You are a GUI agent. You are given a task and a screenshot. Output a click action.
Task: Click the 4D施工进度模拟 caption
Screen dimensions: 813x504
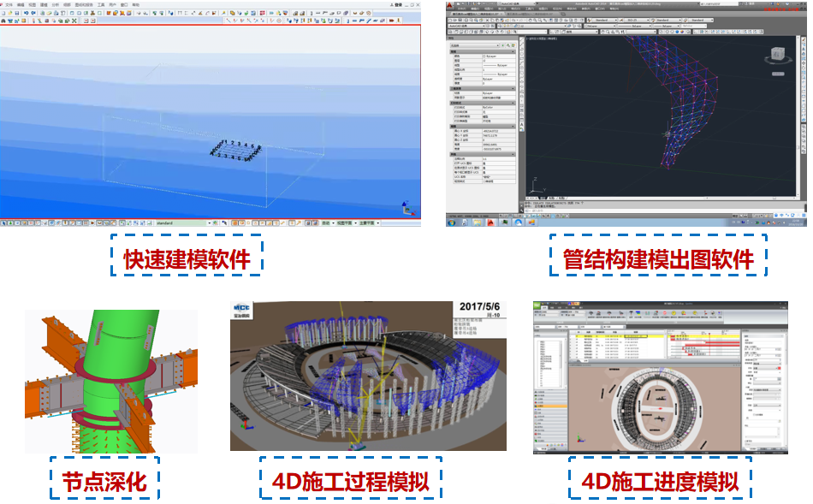(x=660, y=482)
